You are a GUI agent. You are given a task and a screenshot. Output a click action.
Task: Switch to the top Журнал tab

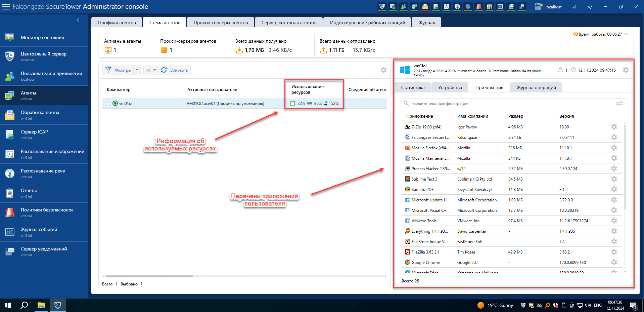pyautogui.click(x=426, y=23)
